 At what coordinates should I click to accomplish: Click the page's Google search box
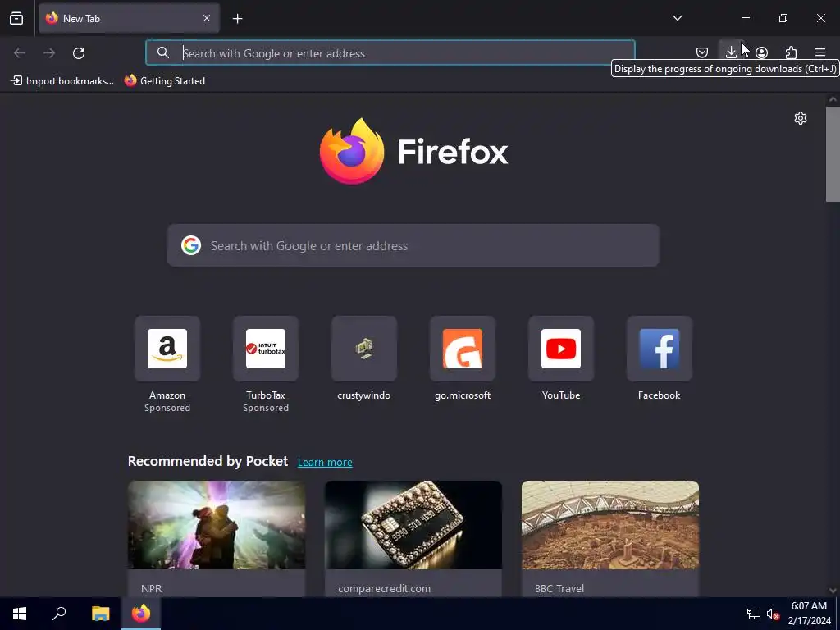pyautogui.click(x=413, y=245)
